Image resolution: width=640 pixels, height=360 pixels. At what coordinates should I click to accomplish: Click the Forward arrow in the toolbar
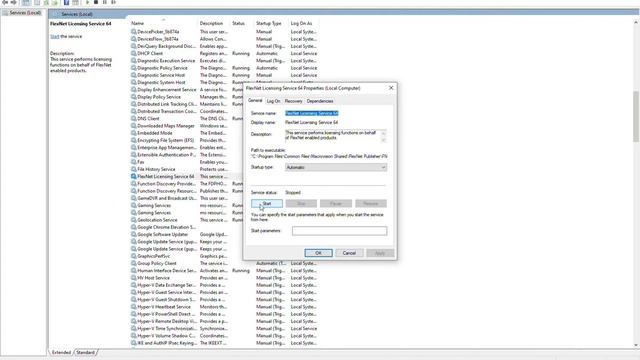coord(13,2)
